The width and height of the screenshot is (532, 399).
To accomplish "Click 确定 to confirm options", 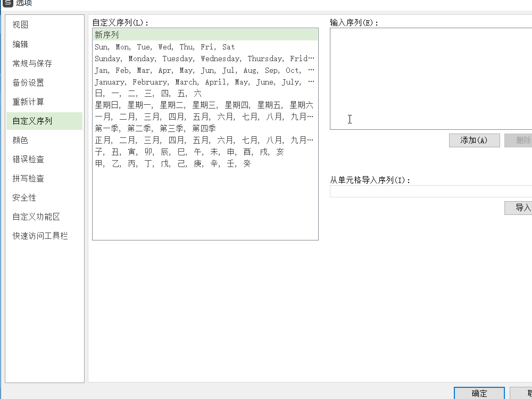I will pyautogui.click(x=478, y=394).
